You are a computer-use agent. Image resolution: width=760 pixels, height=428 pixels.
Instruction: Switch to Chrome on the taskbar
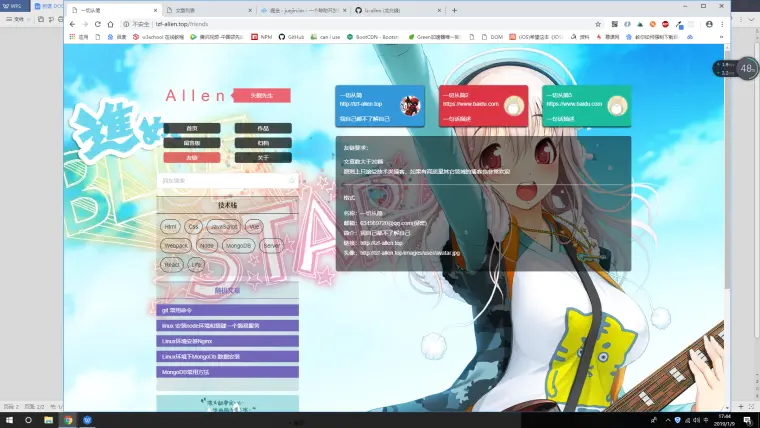68,420
